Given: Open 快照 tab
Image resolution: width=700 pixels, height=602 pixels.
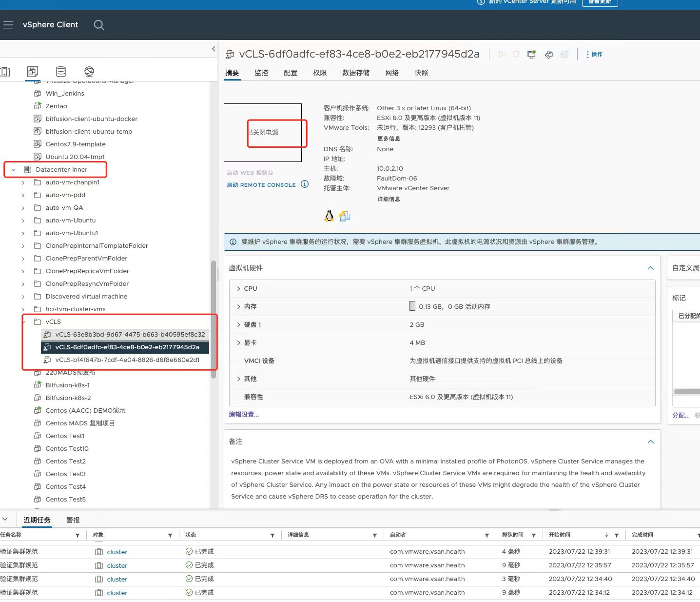Looking at the screenshot, I should pyautogui.click(x=421, y=73).
